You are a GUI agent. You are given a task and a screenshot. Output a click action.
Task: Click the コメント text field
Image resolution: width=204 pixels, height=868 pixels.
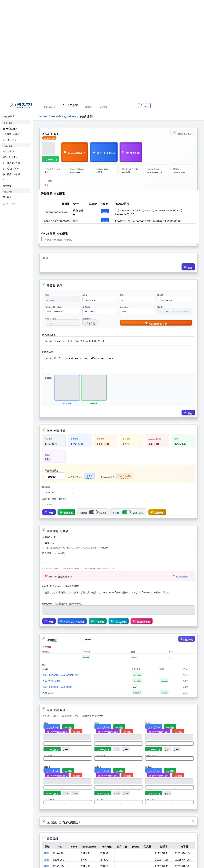coord(110,264)
